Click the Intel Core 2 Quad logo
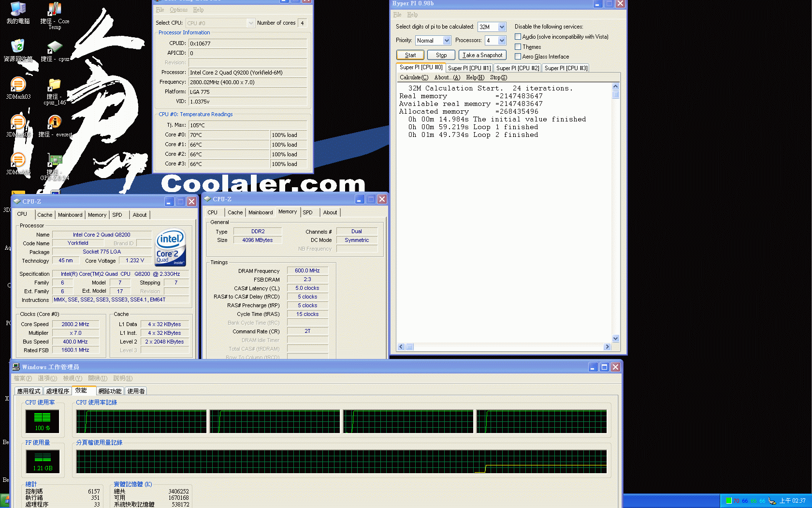 tap(171, 248)
